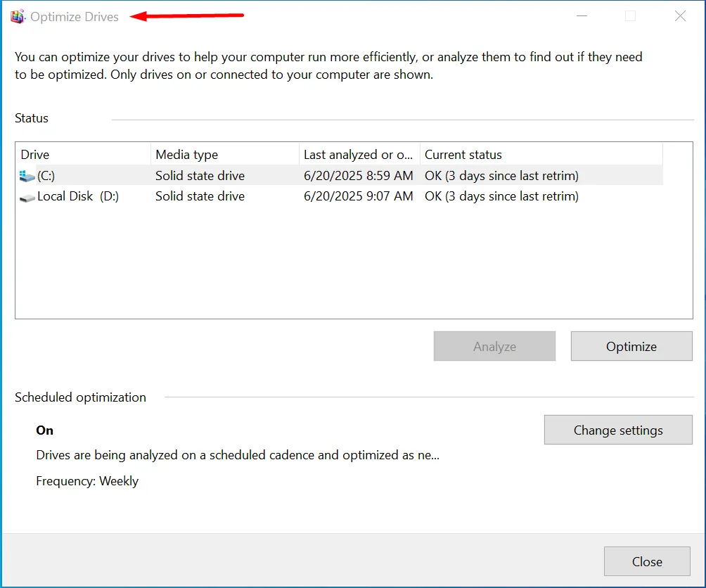Sort by the Current status column header
706x588 pixels.
tap(540, 155)
